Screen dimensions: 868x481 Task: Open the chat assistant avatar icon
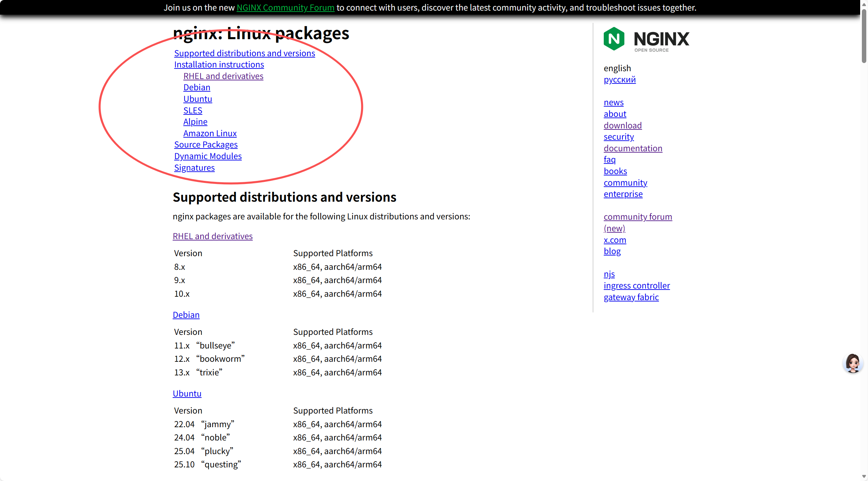click(852, 363)
